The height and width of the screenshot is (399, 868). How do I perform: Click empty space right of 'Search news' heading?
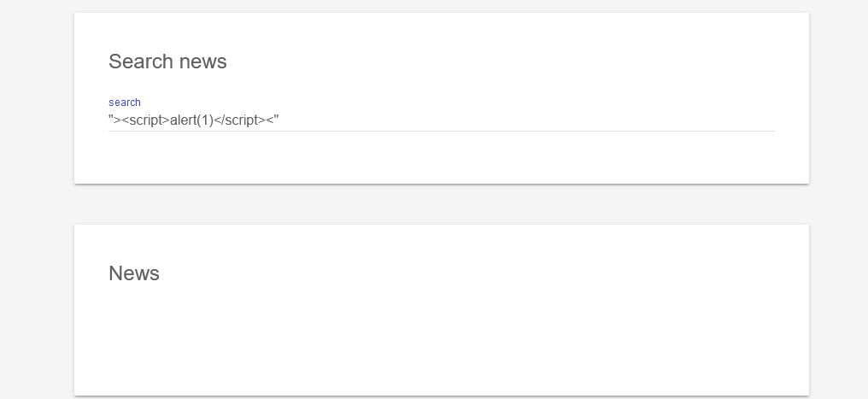click(513, 62)
